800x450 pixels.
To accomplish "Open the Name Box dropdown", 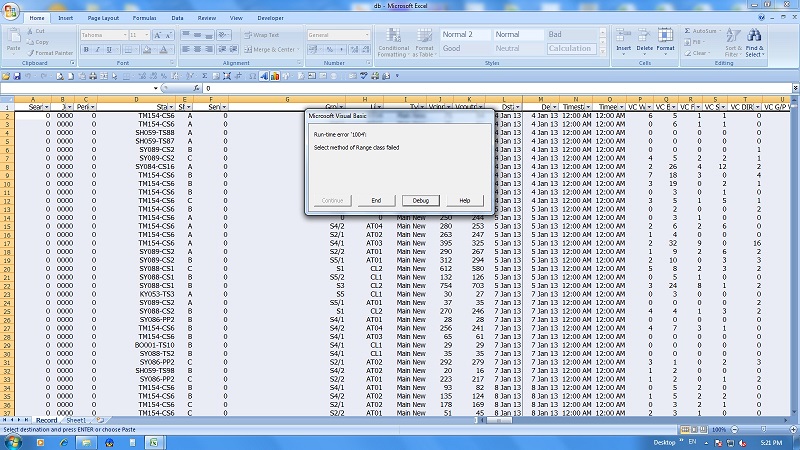I will coord(156,88).
